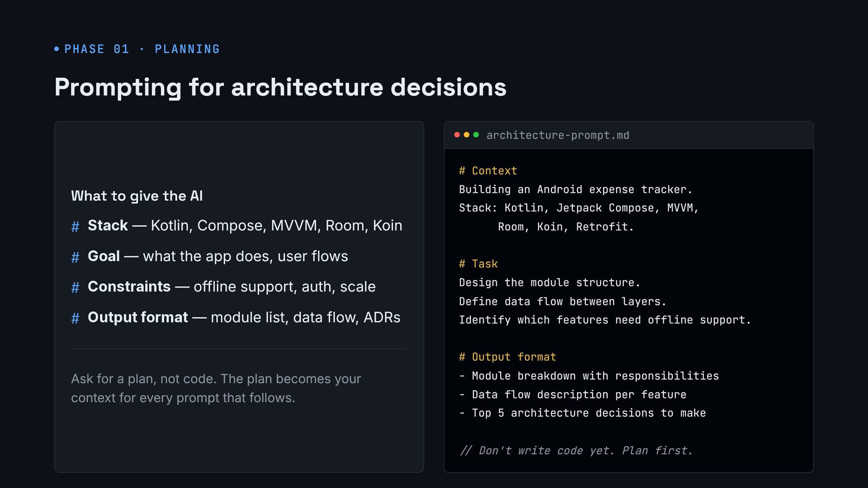
Task: Click the hash icon beside Constraints
Action: coord(75,287)
